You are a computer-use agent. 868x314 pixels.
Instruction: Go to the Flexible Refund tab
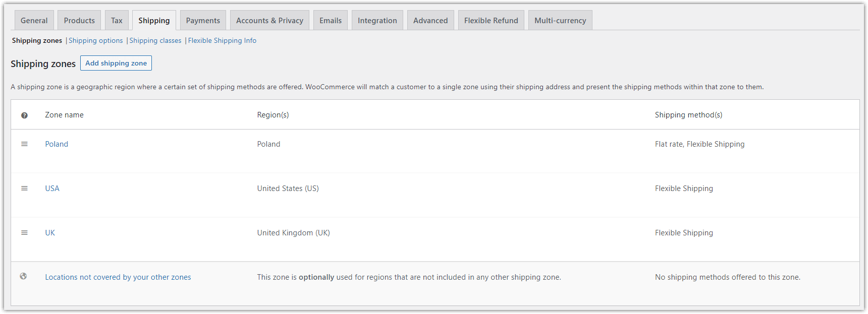click(491, 20)
